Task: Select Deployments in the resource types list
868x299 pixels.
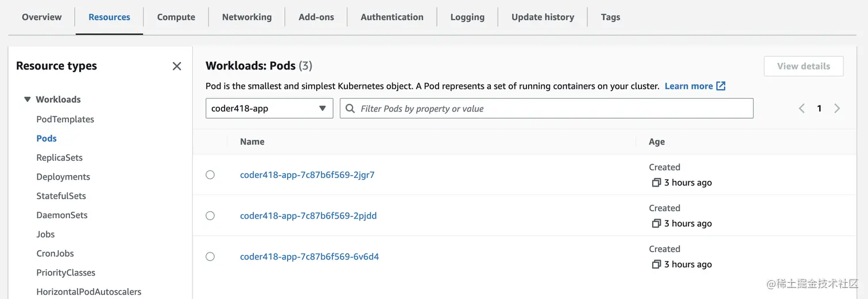Action: point(63,177)
